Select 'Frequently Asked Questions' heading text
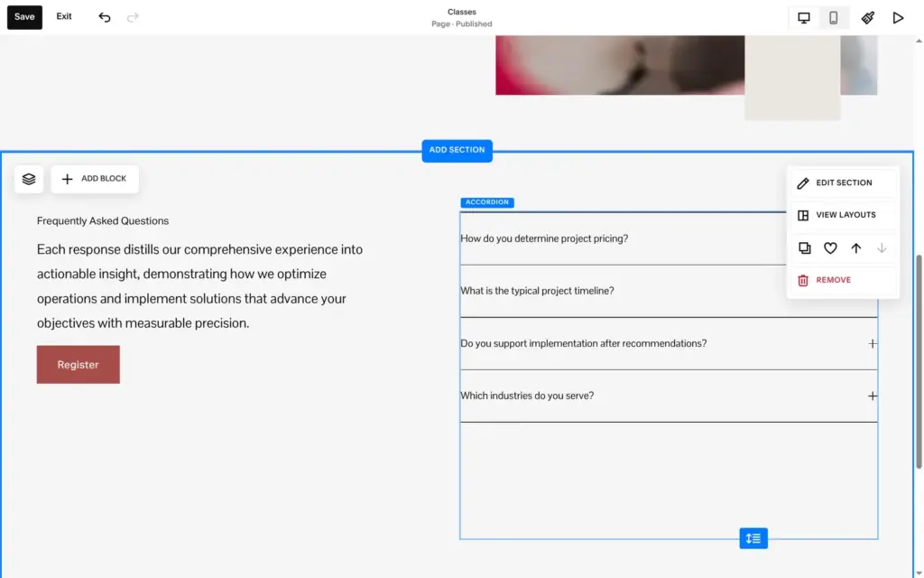The image size is (924, 578). coord(103,220)
